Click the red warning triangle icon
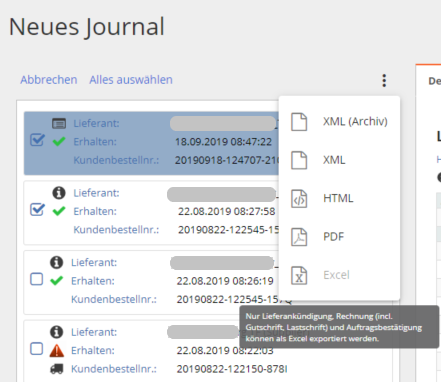The width and height of the screenshot is (441, 382). [x=57, y=351]
